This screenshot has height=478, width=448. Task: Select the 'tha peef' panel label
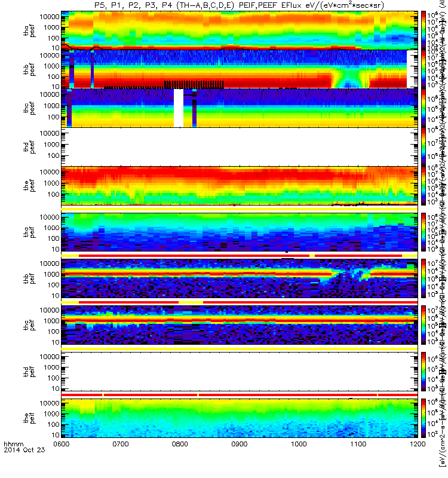point(29,31)
